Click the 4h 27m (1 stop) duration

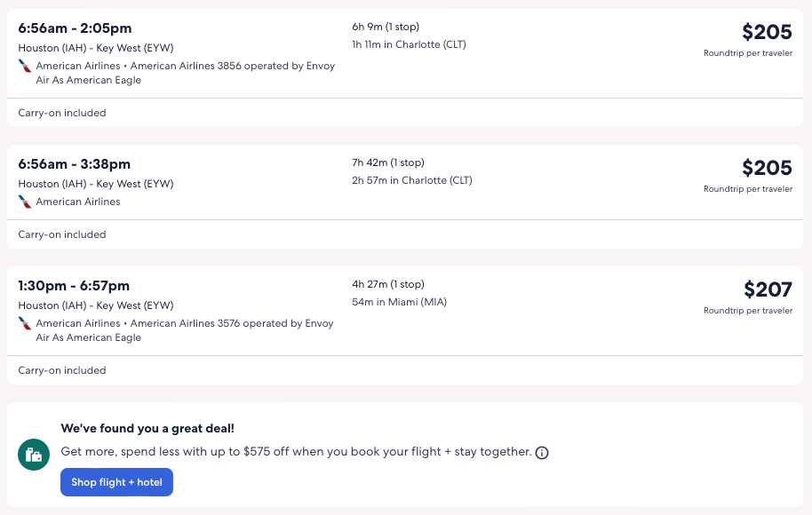(x=388, y=284)
